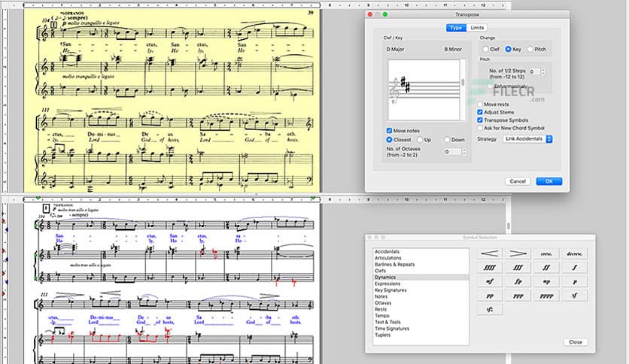Enable the Move rests checkbox

point(480,105)
